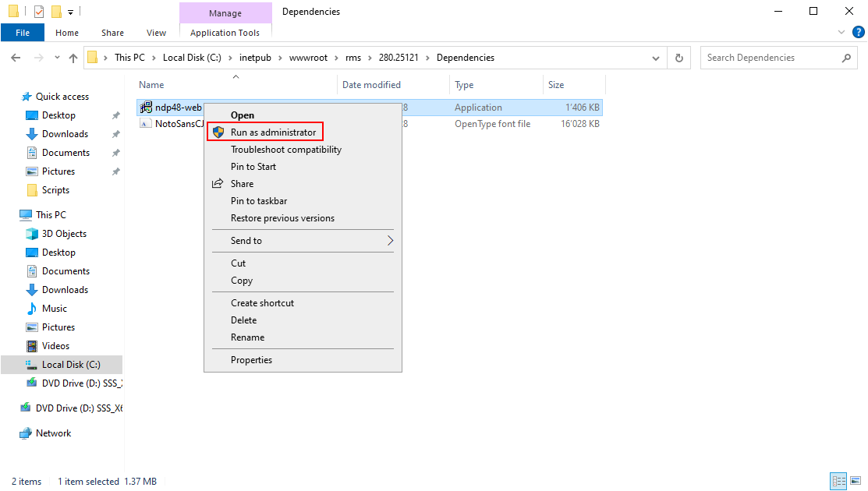Viewport: 868px width, 491px height.
Task: Click the Videos film icon in sidebar
Action: 32,346
